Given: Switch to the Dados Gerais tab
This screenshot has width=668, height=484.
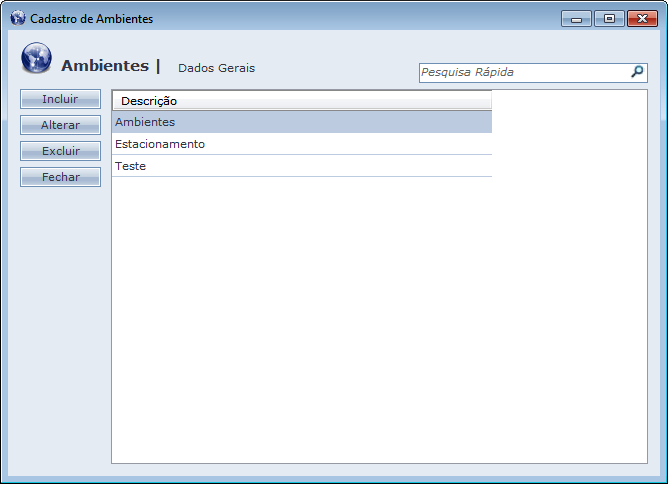Looking at the screenshot, I should (x=216, y=68).
